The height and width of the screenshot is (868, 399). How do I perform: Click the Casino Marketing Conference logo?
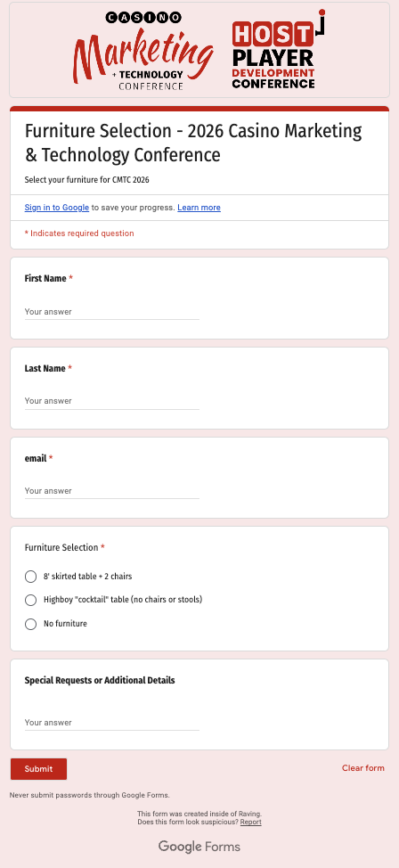[x=144, y=51]
